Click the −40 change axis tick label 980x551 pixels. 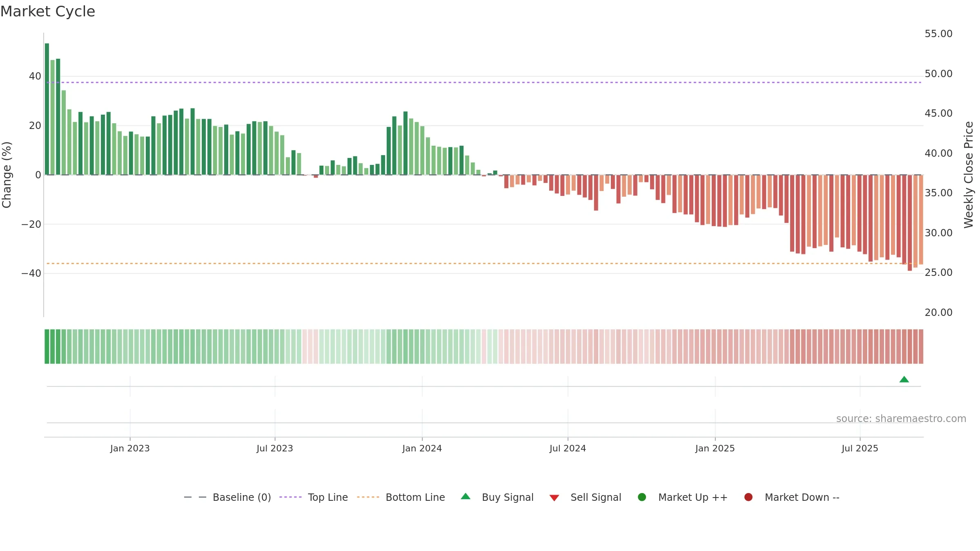(31, 273)
